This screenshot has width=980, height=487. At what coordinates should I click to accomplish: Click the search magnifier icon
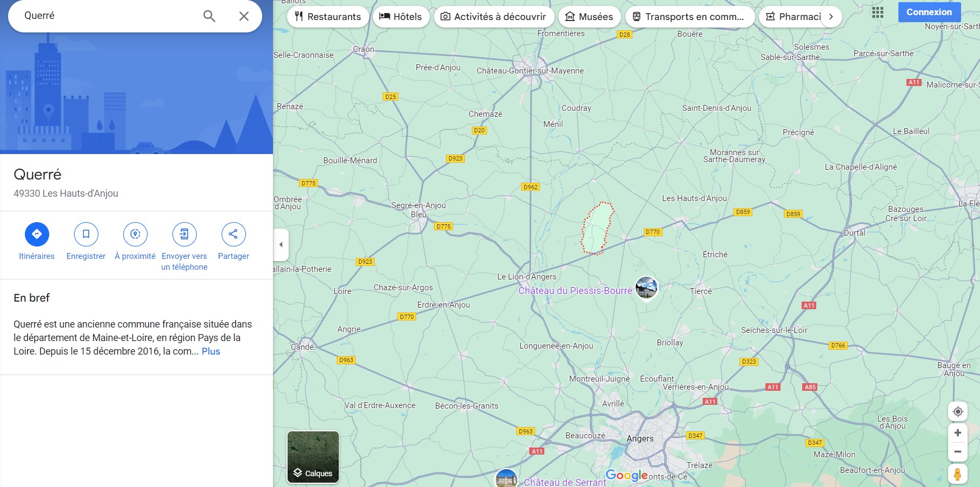pyautogui.click(x=209, y=16)
